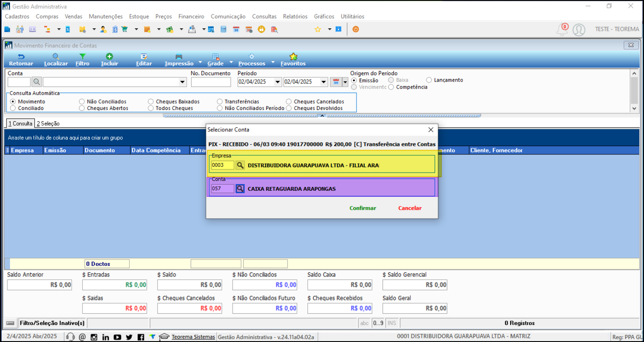The height and width of the screenshot is (342, 644).
Task: Click the cash register icon in main toolbar
Action: click(192, 29)
